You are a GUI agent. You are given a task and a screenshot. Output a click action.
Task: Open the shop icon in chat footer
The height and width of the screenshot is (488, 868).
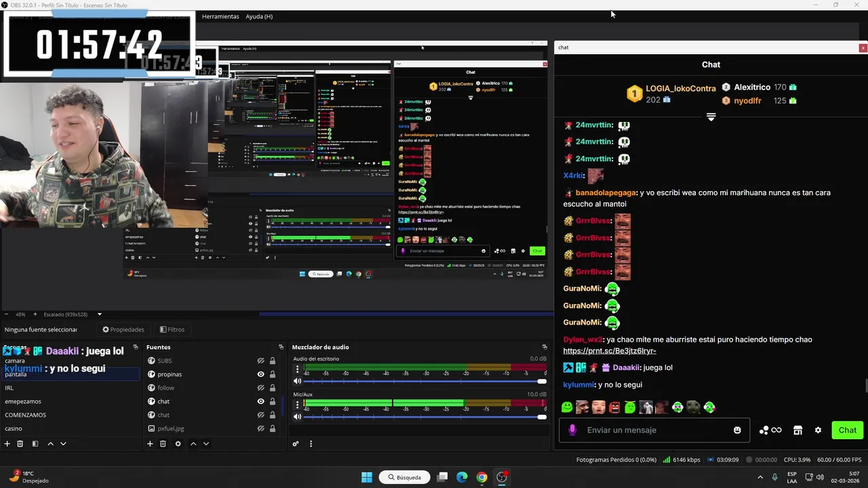click(798, 430)
